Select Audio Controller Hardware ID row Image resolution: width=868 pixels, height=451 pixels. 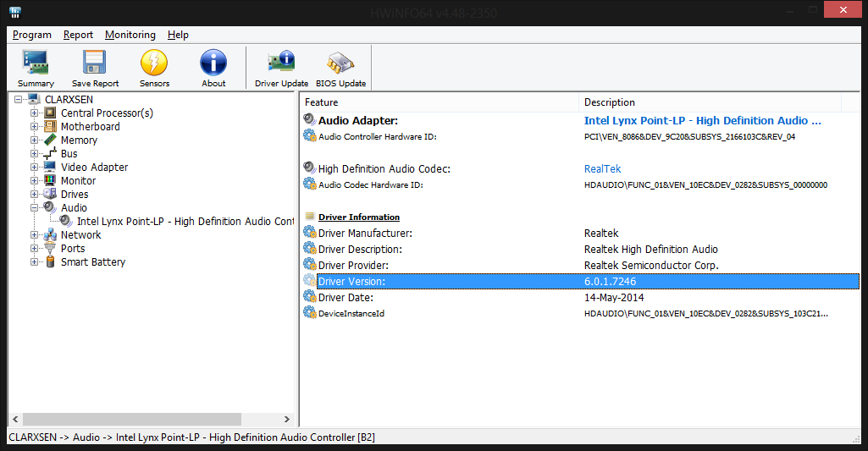580,136
